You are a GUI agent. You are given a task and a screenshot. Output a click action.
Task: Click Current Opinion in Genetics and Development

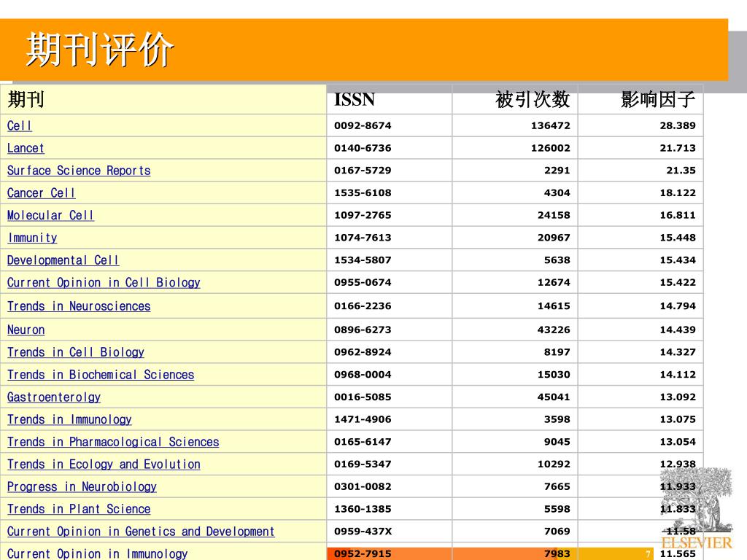point(141,532)
